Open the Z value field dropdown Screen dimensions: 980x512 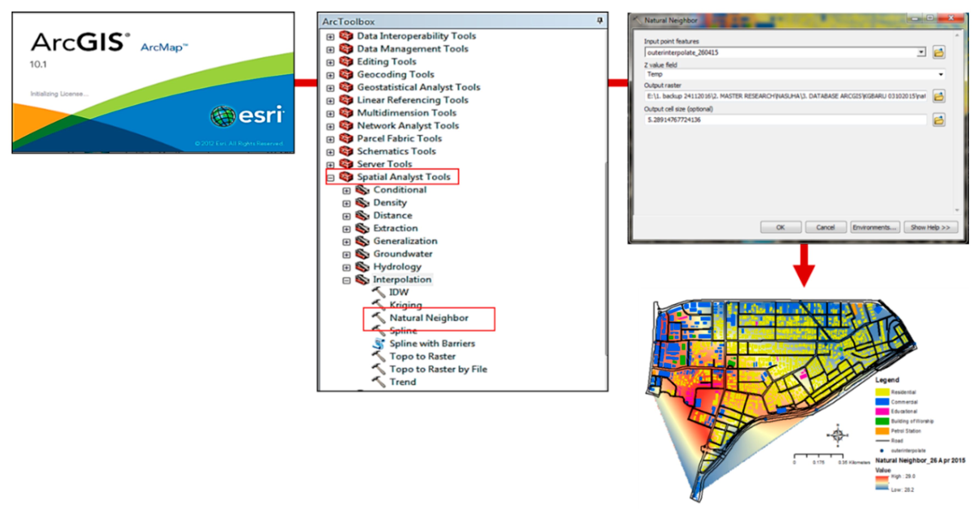click(x=940, y=75)
